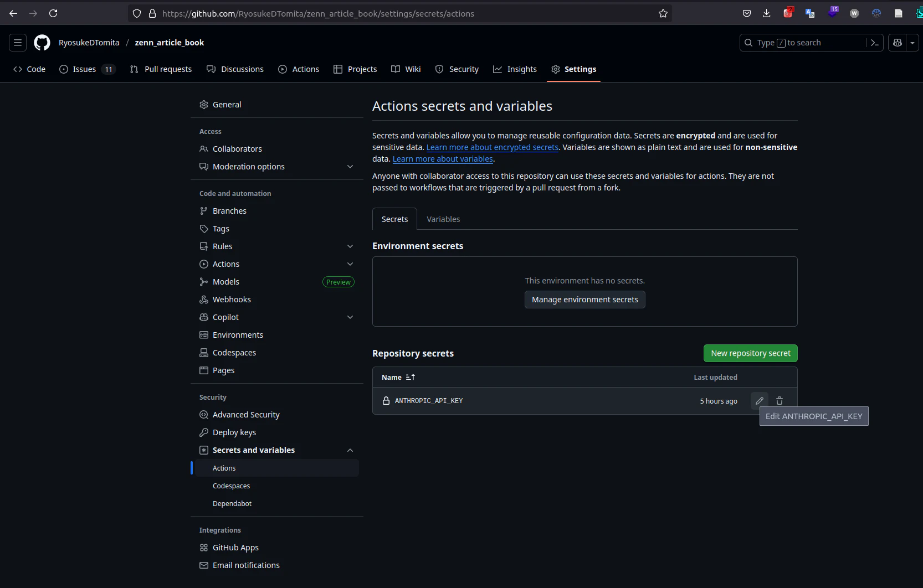Viewport: 923px width, 588px height.
Task: Open zenn_article_book repository link
Action: click(x=170, y=43)
